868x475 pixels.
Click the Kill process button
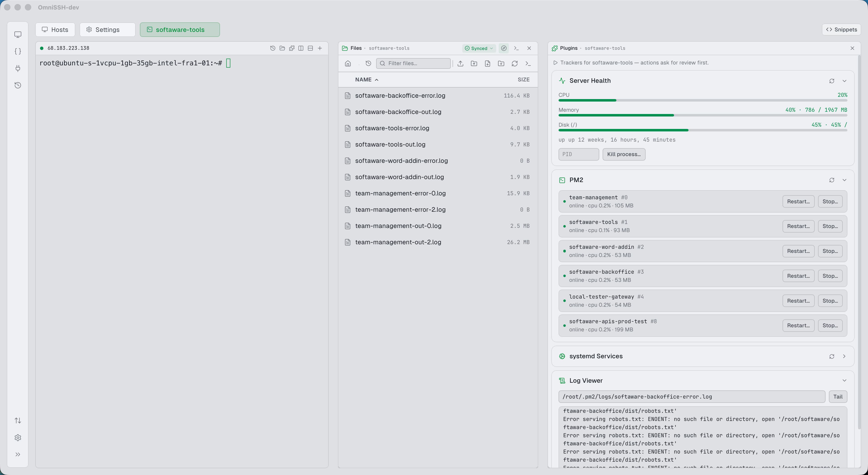pos(624,154)
